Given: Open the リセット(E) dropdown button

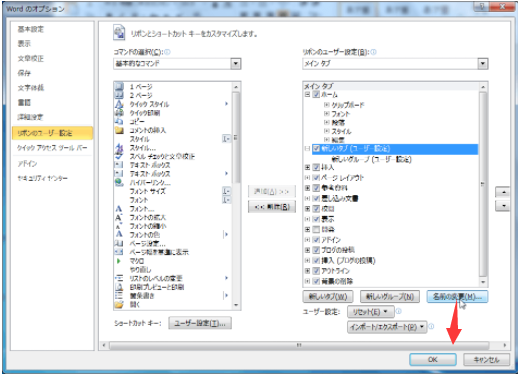Looking at the screenshot, I should (371, 312).
